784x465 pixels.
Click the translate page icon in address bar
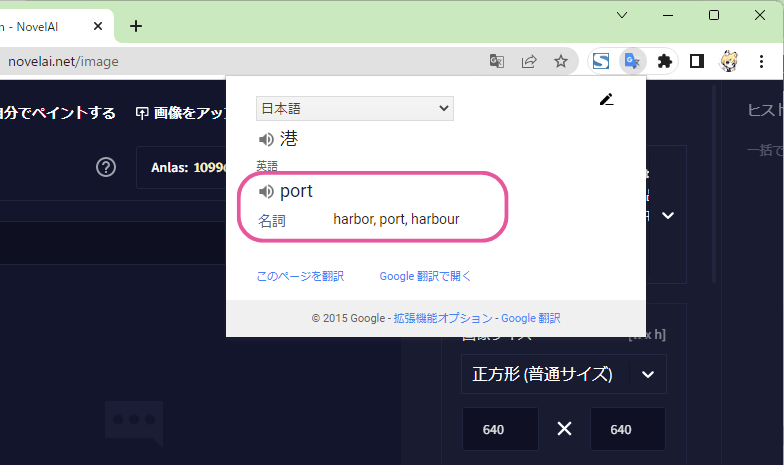[496, 62]
